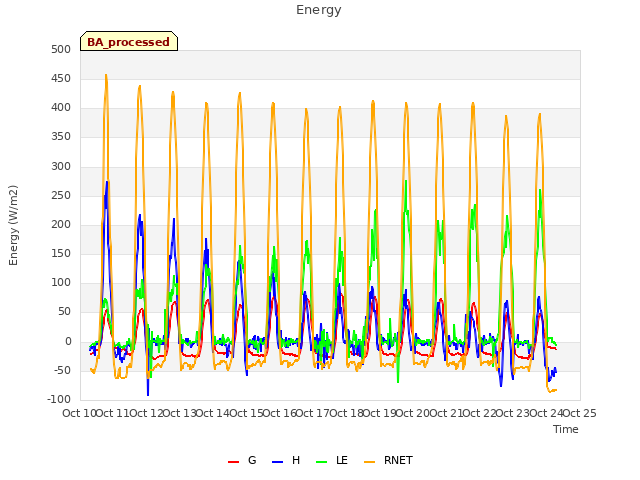Click the Oct 25 x-axis date

pyautogui.click(x=579, y=413)
